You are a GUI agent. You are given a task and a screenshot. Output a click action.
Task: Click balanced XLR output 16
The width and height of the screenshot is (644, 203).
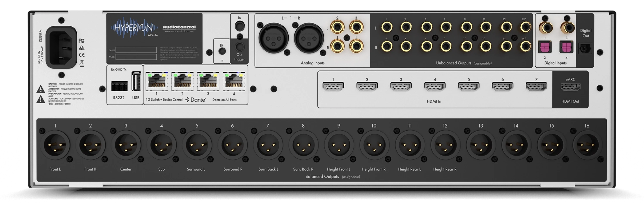(x=587, y=145)
